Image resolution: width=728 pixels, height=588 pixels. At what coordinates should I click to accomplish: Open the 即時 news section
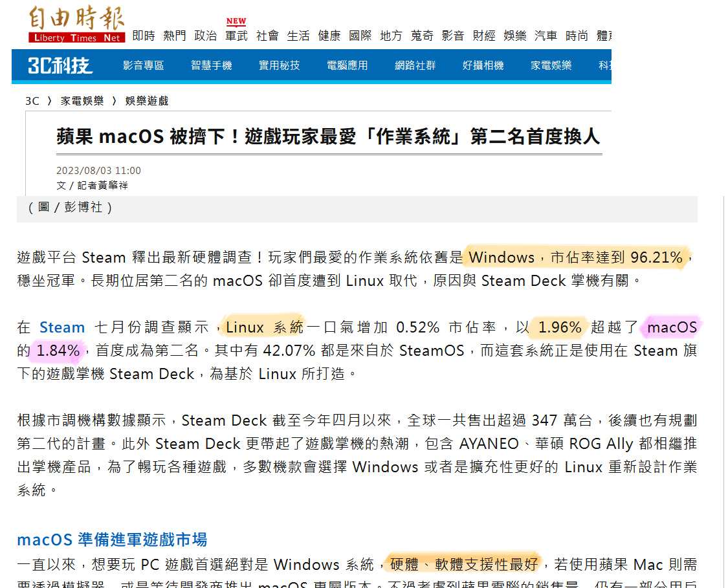tap(144, 36)
